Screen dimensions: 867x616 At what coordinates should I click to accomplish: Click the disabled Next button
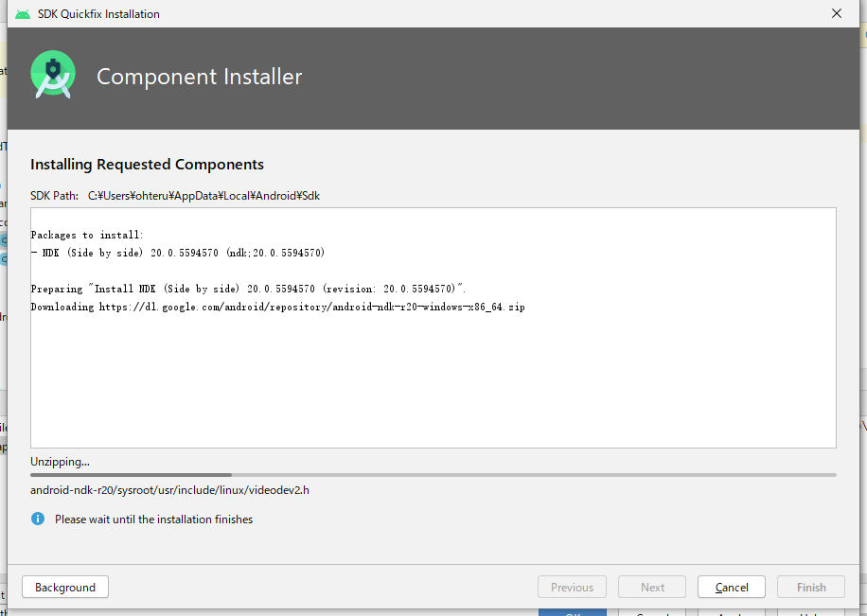click(x=651, y=587)
